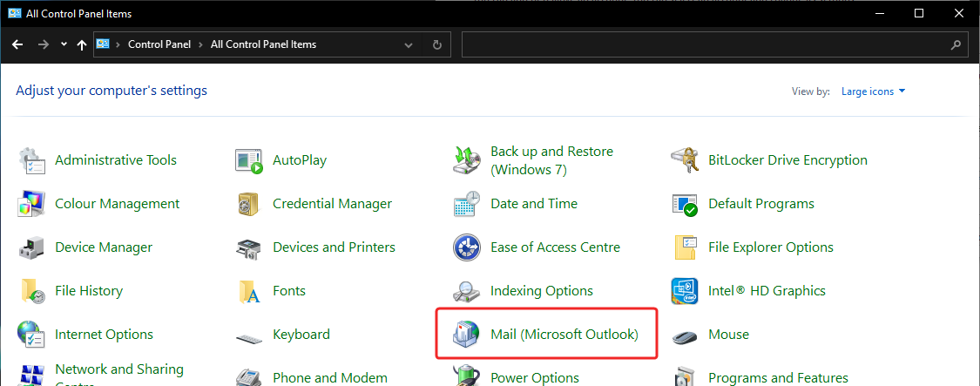Expand recent locations arrow beside Forward button

(64, 44)
